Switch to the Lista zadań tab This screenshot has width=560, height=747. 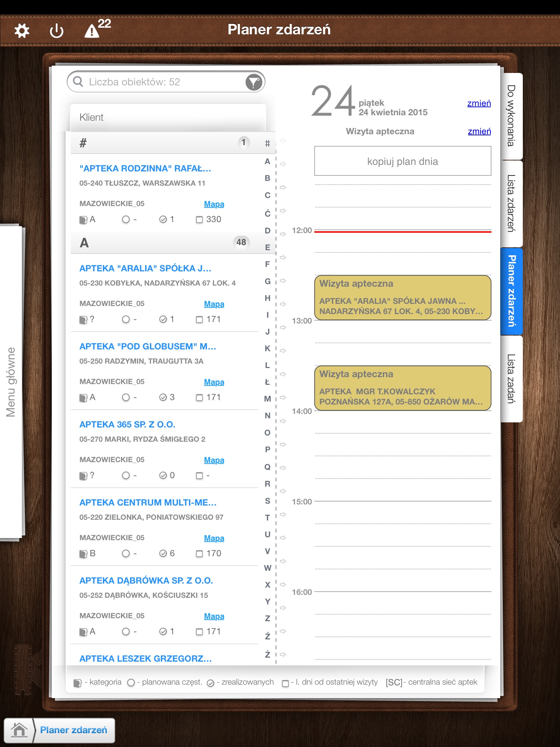(x=512, y=379)
